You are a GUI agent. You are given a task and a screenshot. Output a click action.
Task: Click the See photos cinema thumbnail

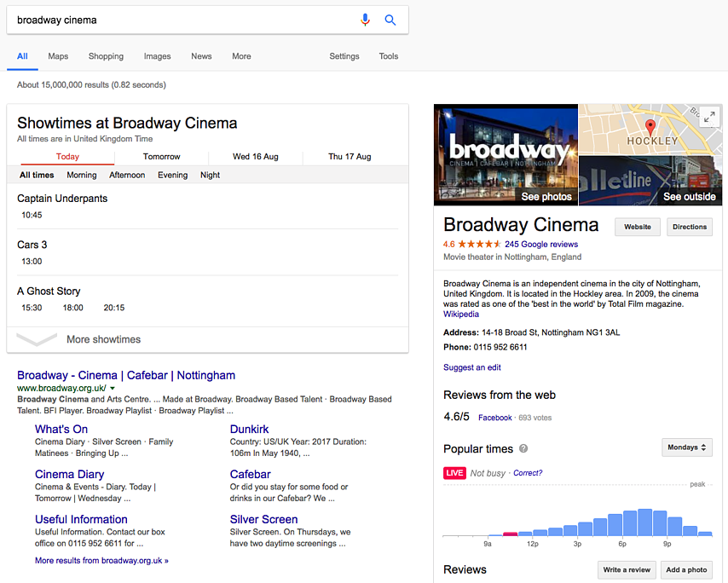(506, 154)
